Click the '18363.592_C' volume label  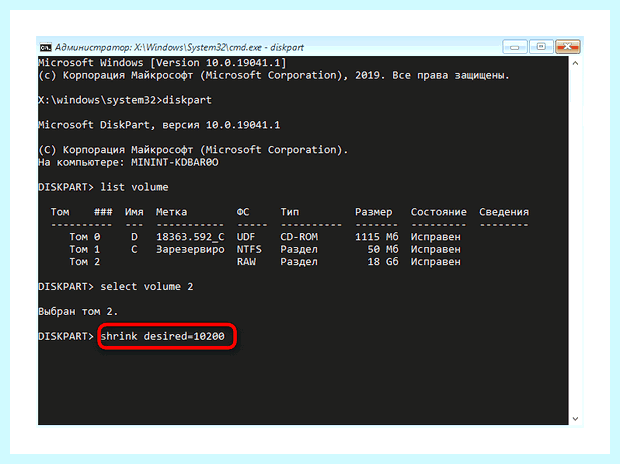click(190, 237)
